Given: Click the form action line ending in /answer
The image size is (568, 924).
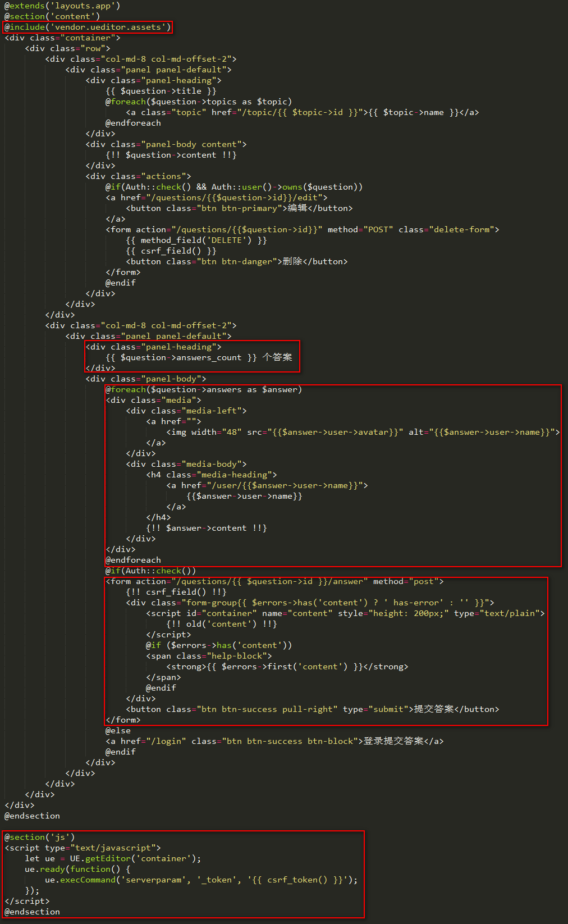Looking at the screenshot, I should coord(274,581).
